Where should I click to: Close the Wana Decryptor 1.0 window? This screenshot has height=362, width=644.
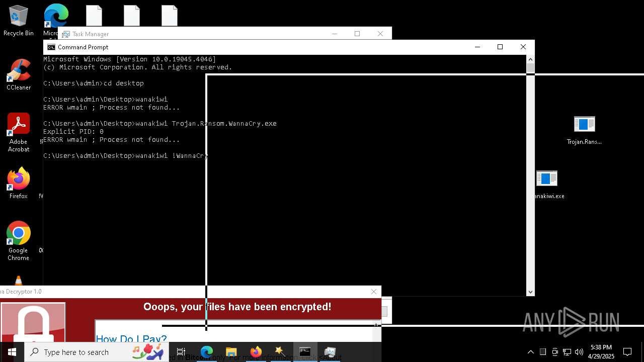[374, 292]
